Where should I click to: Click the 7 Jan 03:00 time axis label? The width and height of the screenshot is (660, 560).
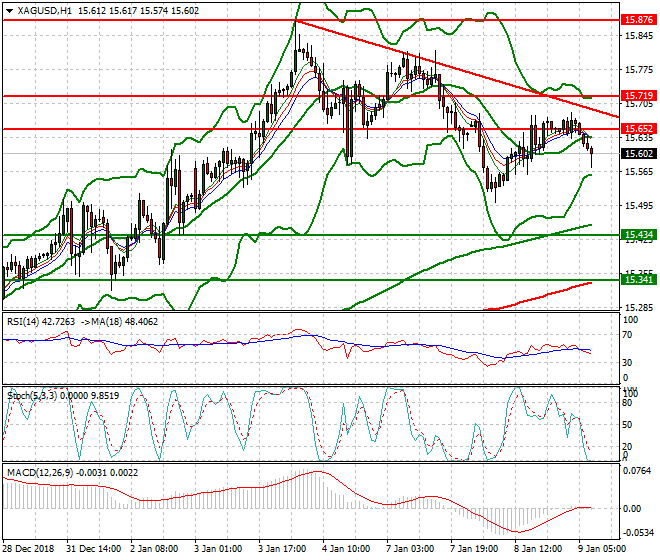[x=410, y=549]
